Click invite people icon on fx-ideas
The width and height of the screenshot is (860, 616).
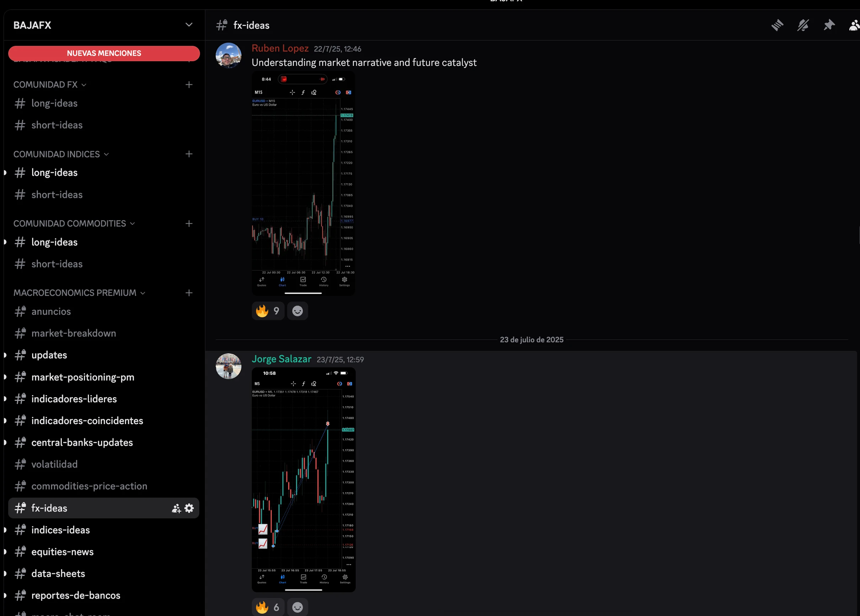coord(176,508)
